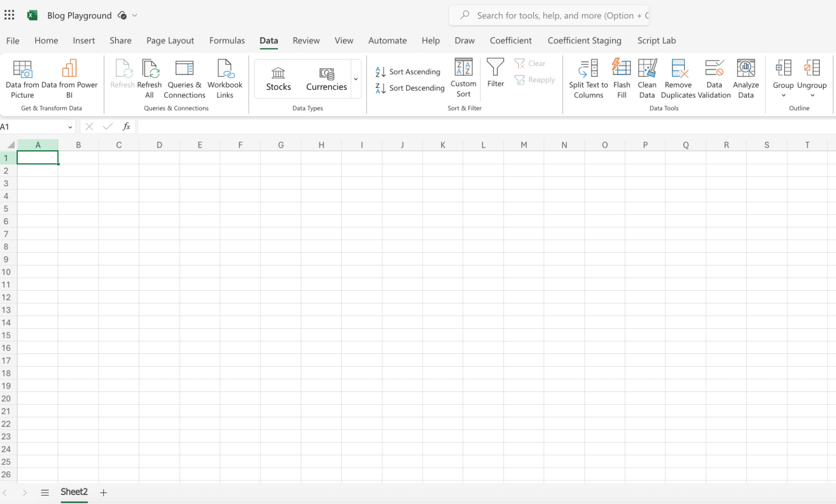Open the Automate tab
The image size is (836, 504).
coord(387,41)
